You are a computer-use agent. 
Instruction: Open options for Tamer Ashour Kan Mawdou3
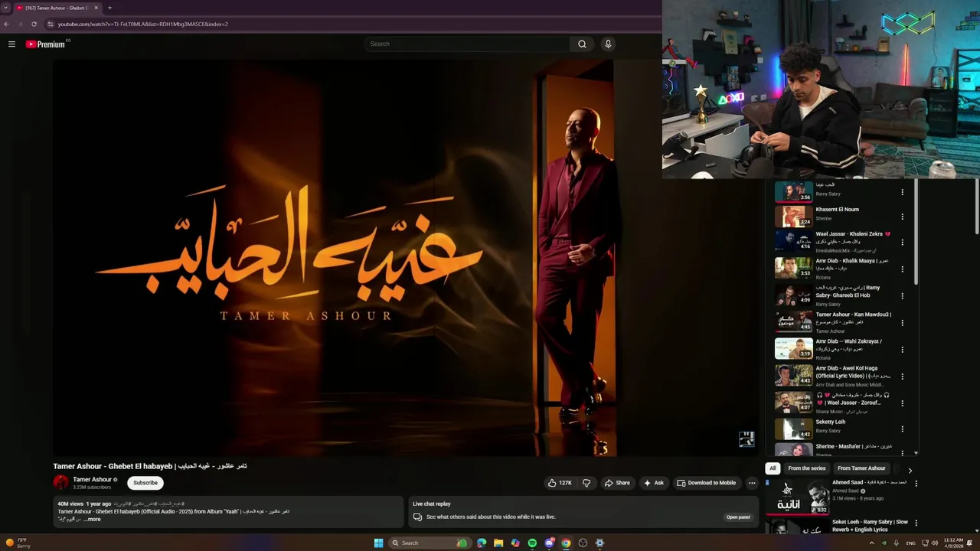[902, 322]
